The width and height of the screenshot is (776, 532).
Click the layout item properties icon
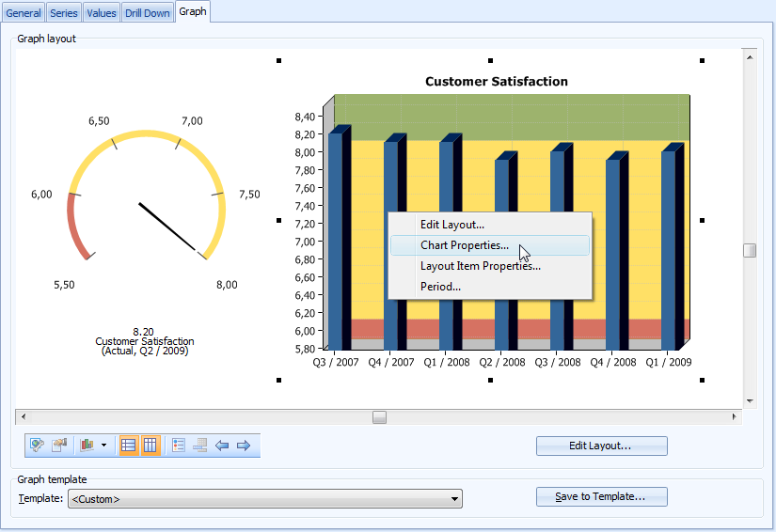click(x=59, y=446)
